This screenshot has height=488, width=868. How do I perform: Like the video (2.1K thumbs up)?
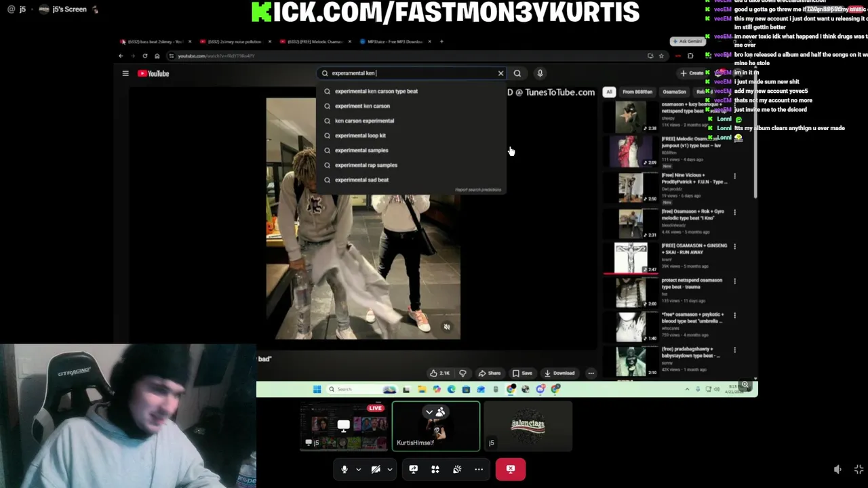(439, 373)
